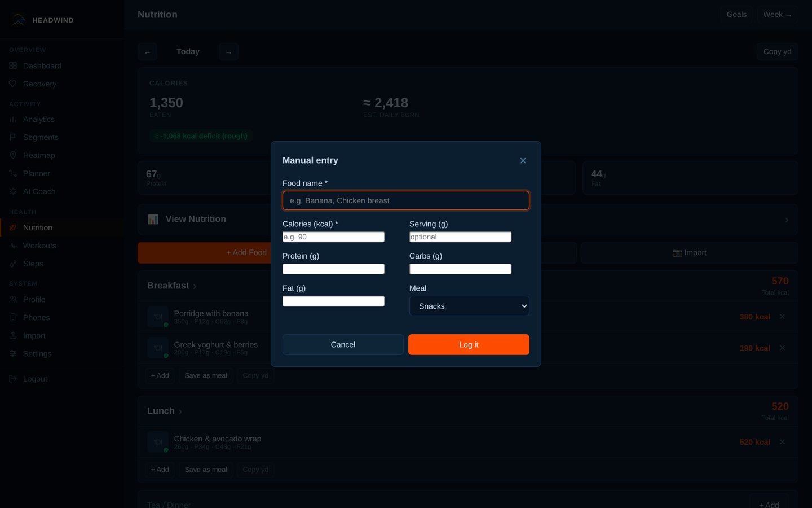Remove the Chicken & avocado wrap entry
Viewport: 812px width, 508px height.
(782, 443)
